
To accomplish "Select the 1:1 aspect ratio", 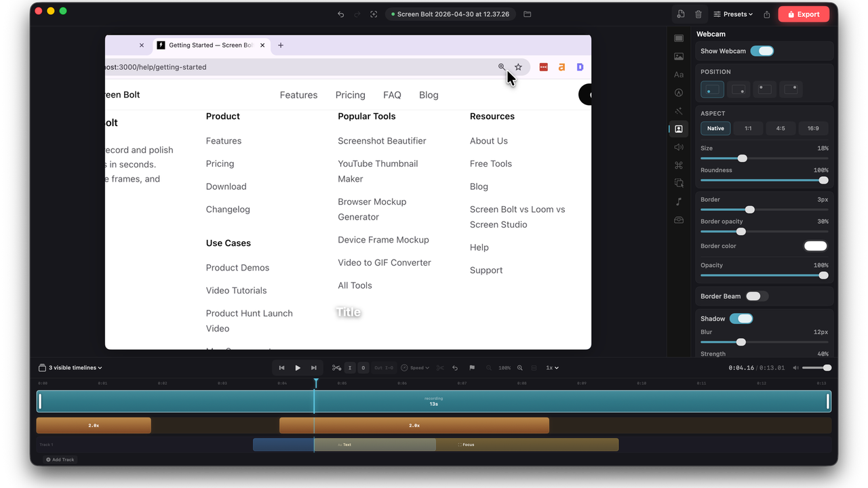I will pyautogui.click(x=748, y=128).
